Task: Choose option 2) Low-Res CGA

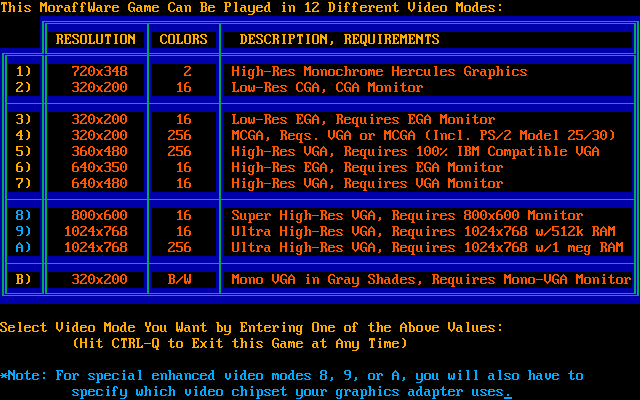Action: point(24,88)
